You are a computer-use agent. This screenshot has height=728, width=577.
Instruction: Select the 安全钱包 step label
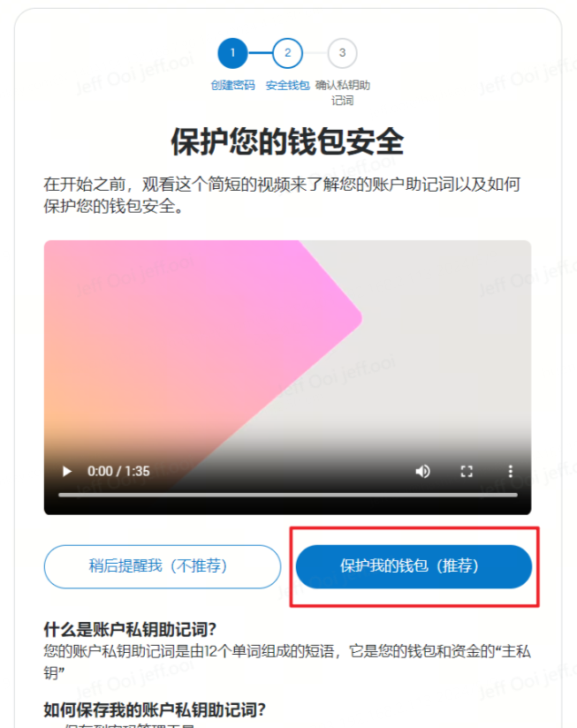pos(287,86)
